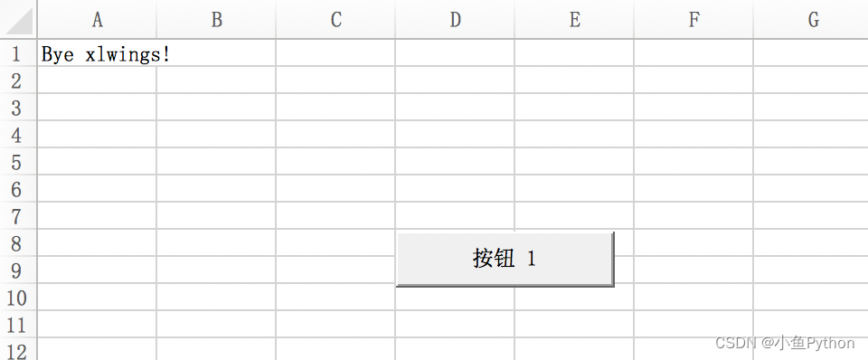Select row 11 header
Image resolution: width=868 pixels, height=360 pixels.
coord(18,325)
